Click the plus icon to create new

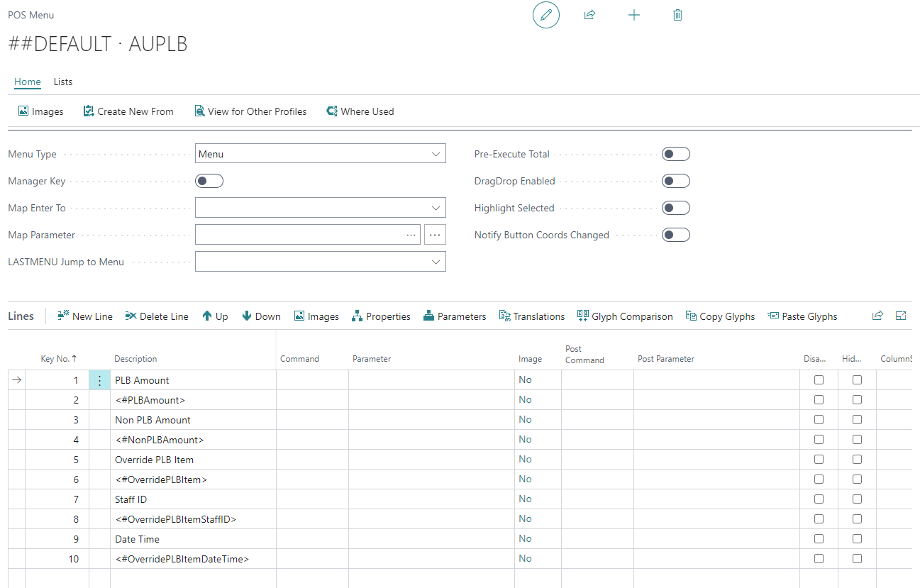click(x=634, y=15)
